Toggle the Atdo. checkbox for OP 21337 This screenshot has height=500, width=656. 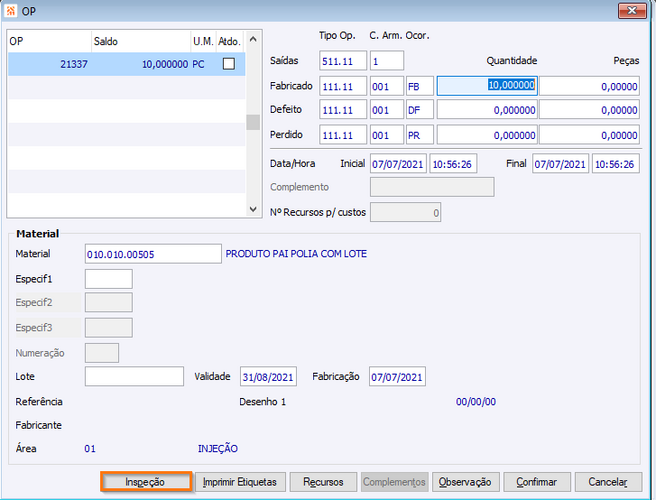[228, 64]
